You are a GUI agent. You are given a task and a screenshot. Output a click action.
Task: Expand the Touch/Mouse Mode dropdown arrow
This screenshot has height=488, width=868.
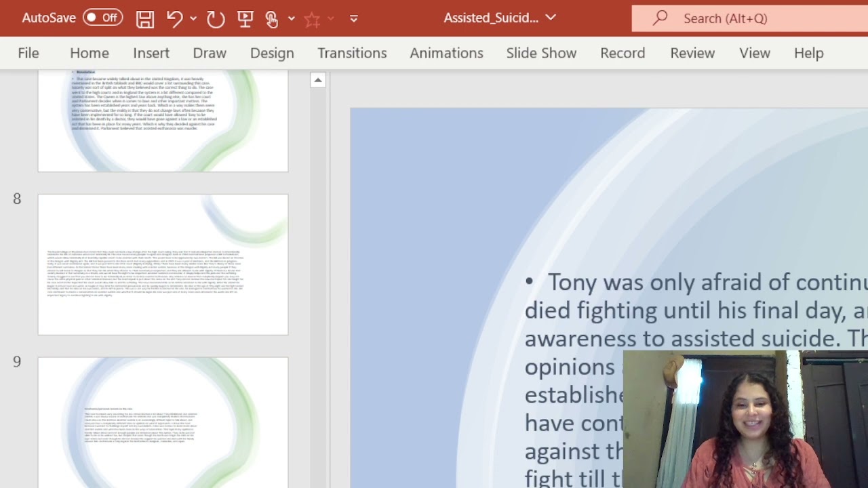pos(292,18)
